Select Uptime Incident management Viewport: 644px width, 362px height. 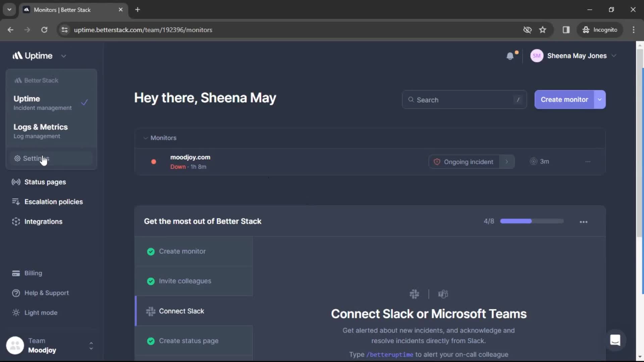[x=51, y=103]
